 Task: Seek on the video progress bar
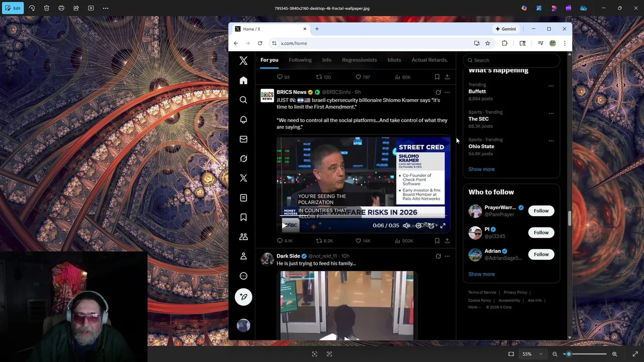click(x=362, y=216)
